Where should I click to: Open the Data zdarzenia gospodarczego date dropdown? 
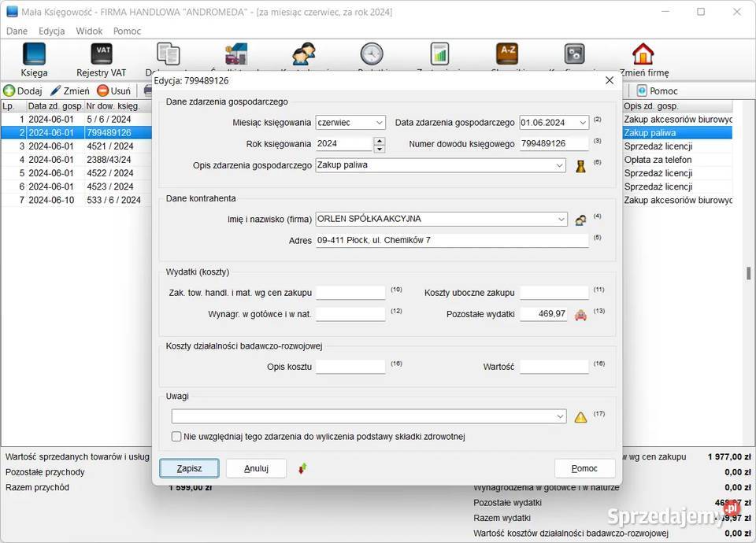coord(582,123)
